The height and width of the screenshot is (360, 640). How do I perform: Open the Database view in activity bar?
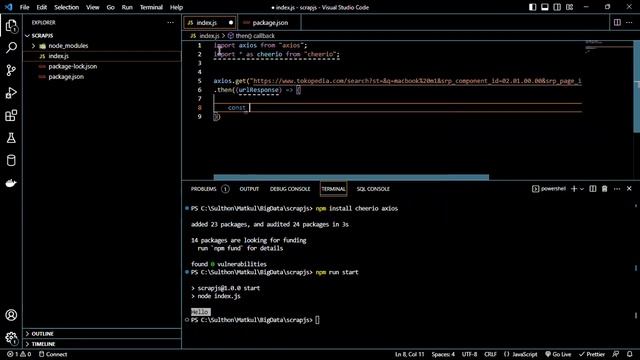pyautogui.click(x=11, y=160)
